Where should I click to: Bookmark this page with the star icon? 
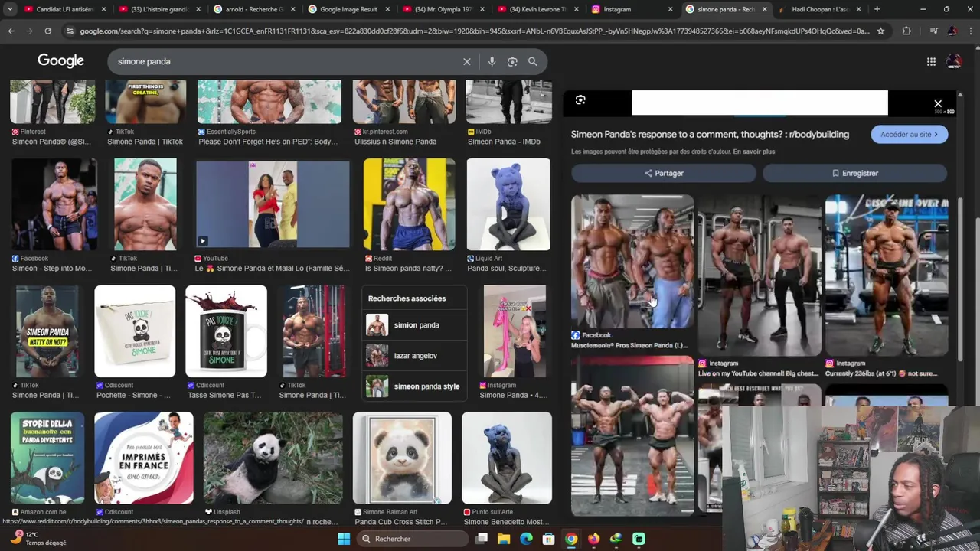[880, 31]
